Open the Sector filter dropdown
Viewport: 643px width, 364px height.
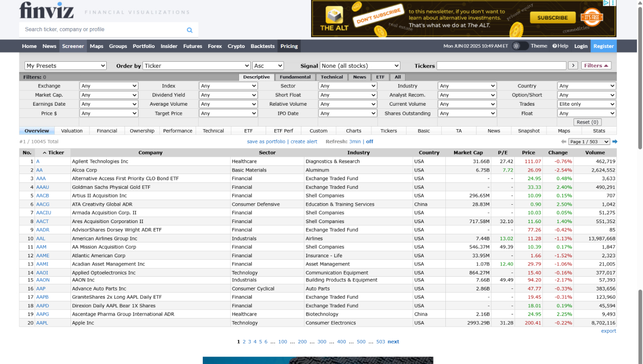point(348,86)
